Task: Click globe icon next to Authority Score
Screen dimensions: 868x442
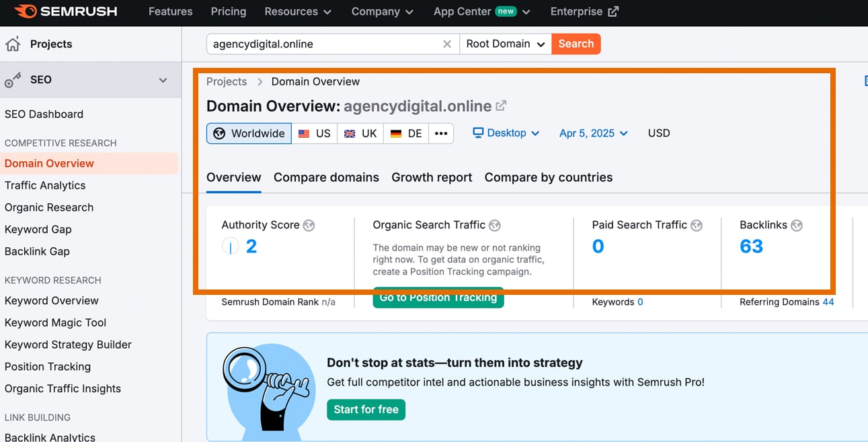Action: tap(309, 226)
